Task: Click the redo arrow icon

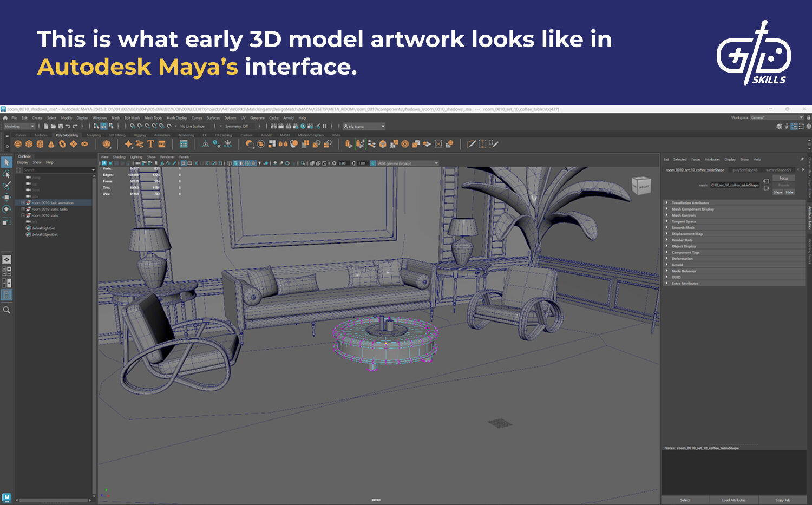Action: tap(75, 126)
